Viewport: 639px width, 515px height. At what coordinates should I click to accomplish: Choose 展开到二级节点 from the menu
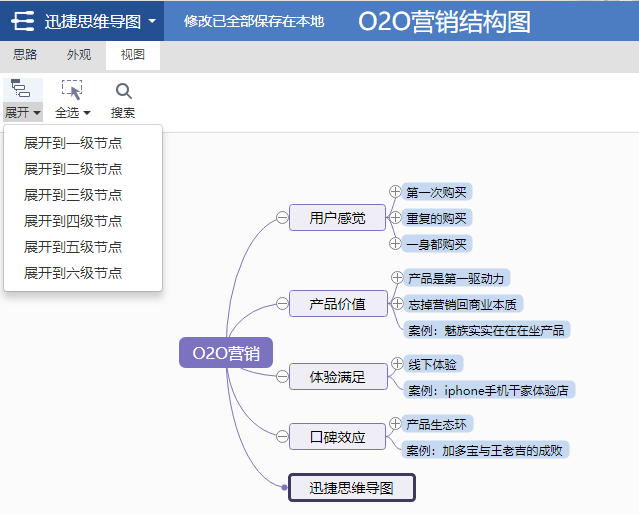point(73,169)
